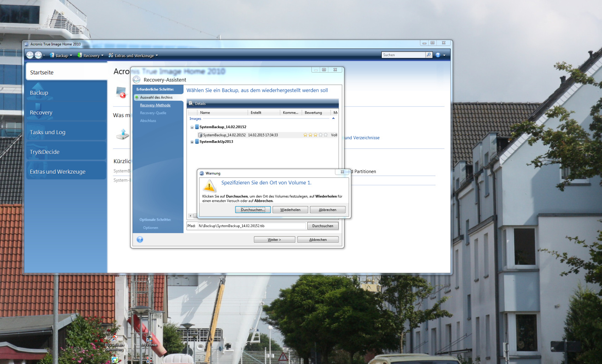
Task: Click the monitor with red X icon in main window
Action: [x=121, y=92]
